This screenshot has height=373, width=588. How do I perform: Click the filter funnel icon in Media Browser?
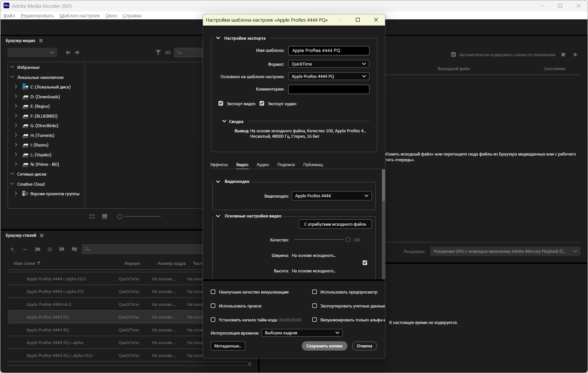158,53
